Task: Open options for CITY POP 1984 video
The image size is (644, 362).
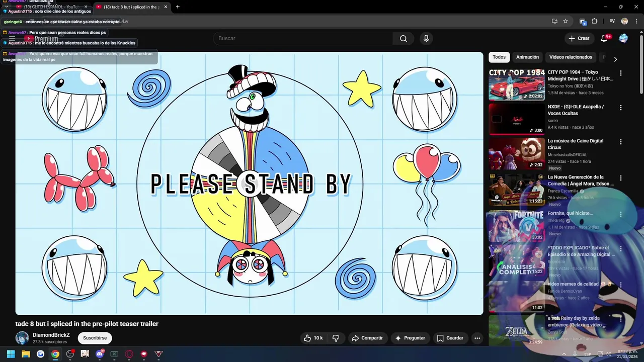Action: tap(620, 73)
